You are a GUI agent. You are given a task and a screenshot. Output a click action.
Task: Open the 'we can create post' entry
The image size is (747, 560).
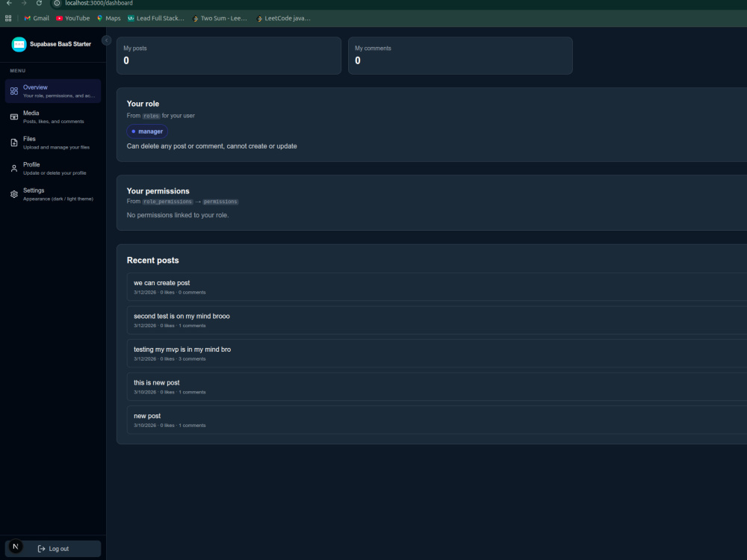[436, 287]
